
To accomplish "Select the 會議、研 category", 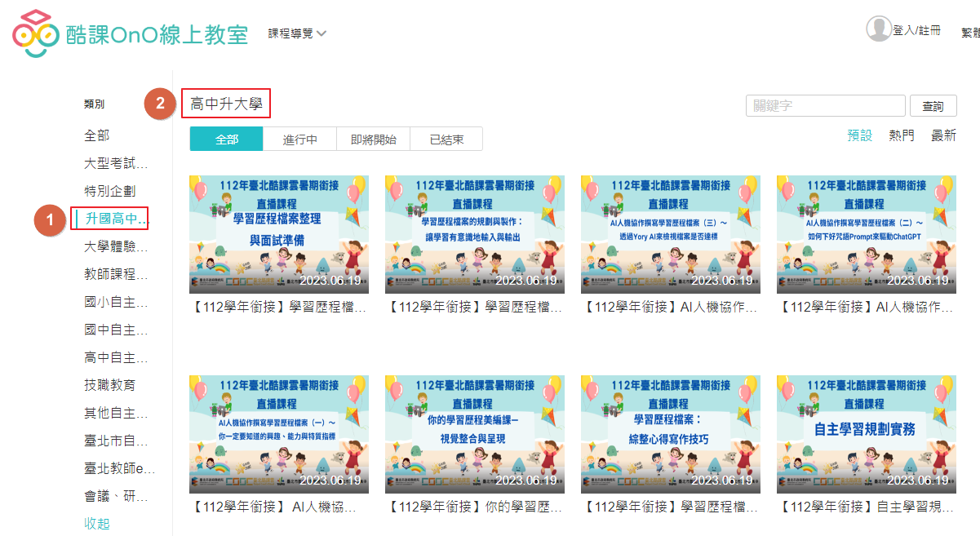I will (x=117, y=496).
